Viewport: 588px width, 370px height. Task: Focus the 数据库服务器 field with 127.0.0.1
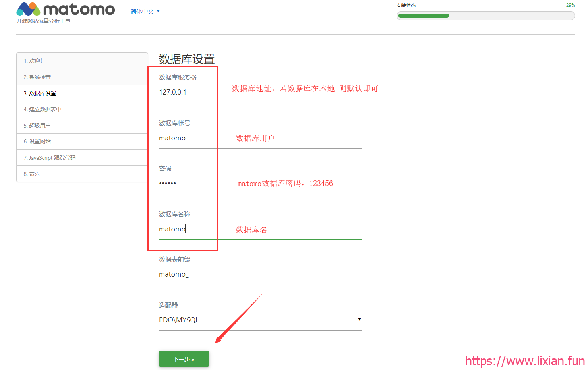coord(260,93)
